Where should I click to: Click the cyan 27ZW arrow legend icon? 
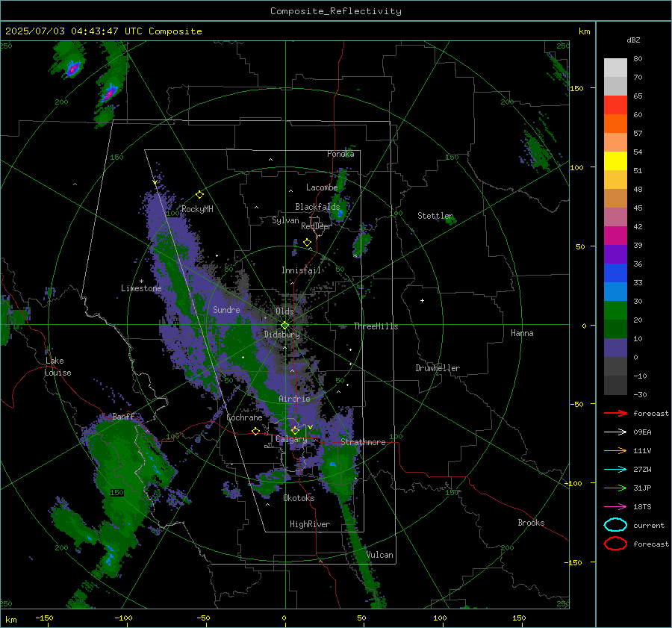pyautogui.click(x=615, y=470)
